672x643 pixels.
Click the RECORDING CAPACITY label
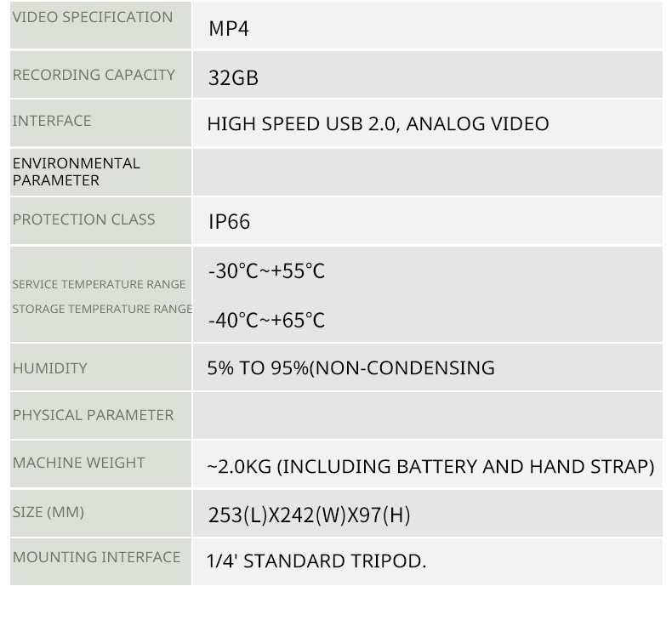point(94,75)
